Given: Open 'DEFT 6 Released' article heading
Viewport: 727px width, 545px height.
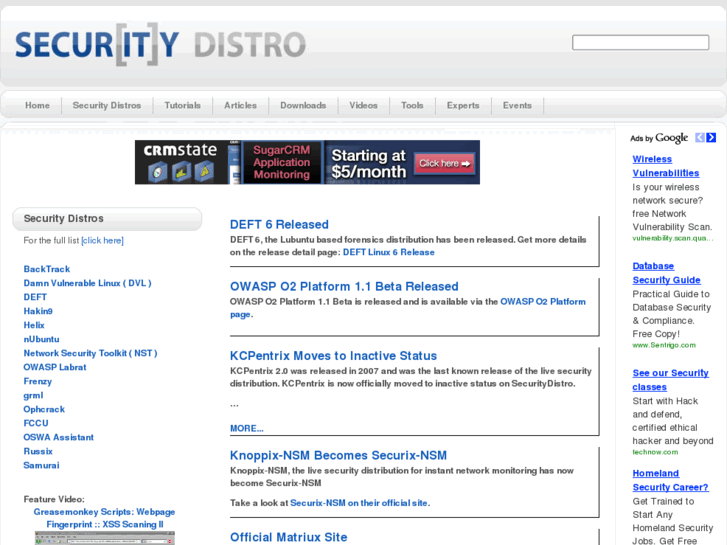Looking at the screenshot, I should [279, 224].
